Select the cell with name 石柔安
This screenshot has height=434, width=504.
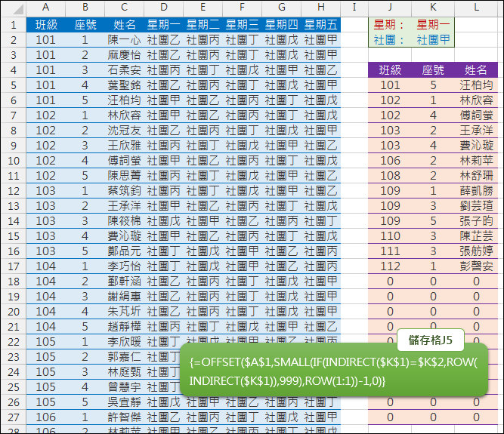(125, 70)
